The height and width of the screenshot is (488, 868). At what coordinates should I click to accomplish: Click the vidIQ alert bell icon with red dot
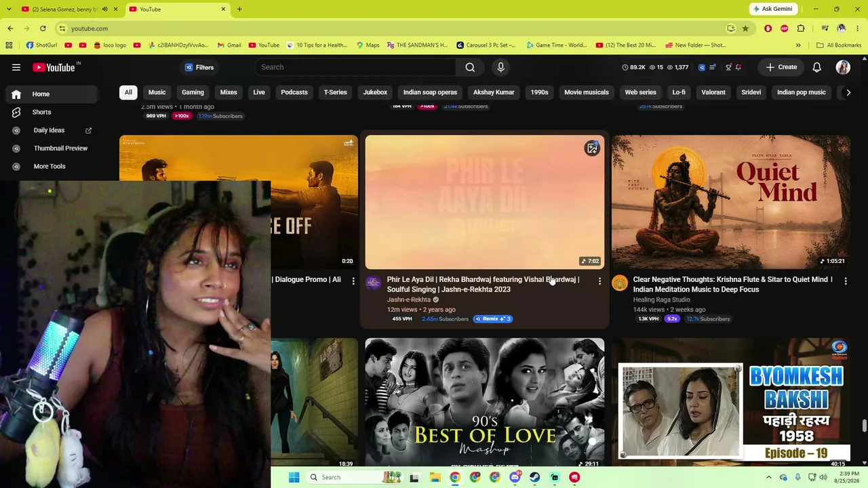[x=738, y=67]
